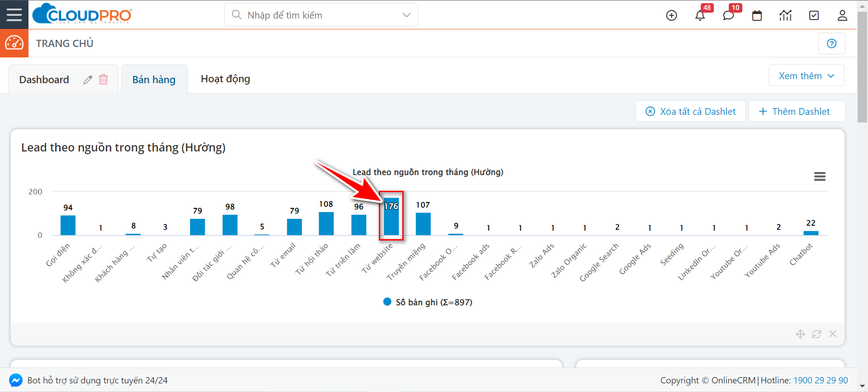Image resolution: width=868 pixels, height=392 pixels.
Task: Open the Messenger bot support icon
Action: click(16, 380)
